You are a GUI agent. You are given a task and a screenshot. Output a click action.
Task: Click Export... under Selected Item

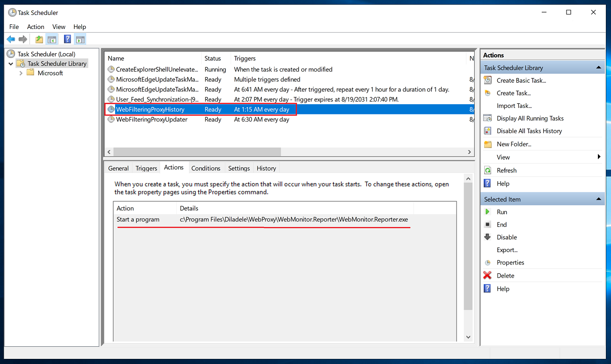[x=507, y=250]
